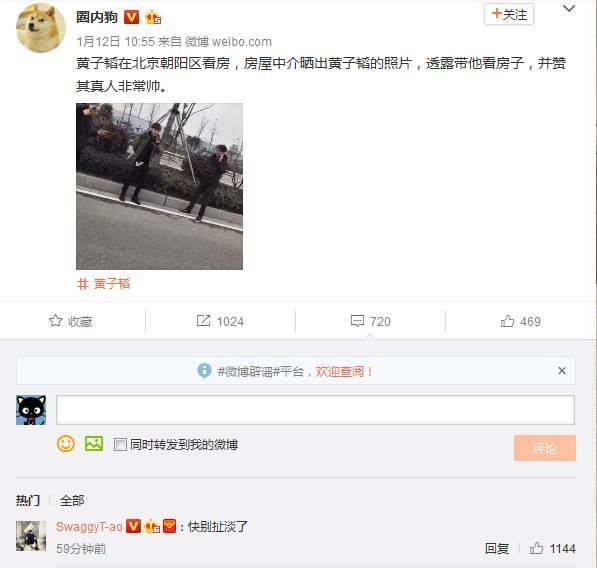
Task: Click the orange 评论 submit button
Action: tap(545, 448)
